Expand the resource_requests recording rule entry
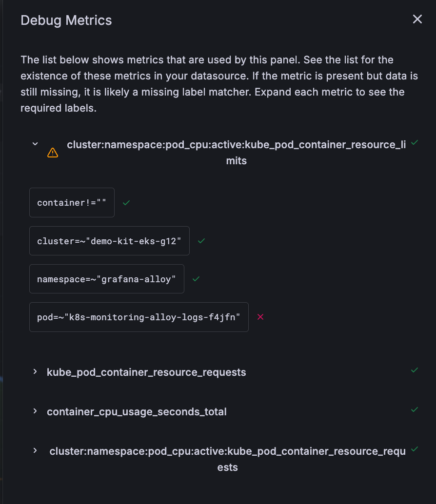436x504 pixels. (x=35, y=451)
